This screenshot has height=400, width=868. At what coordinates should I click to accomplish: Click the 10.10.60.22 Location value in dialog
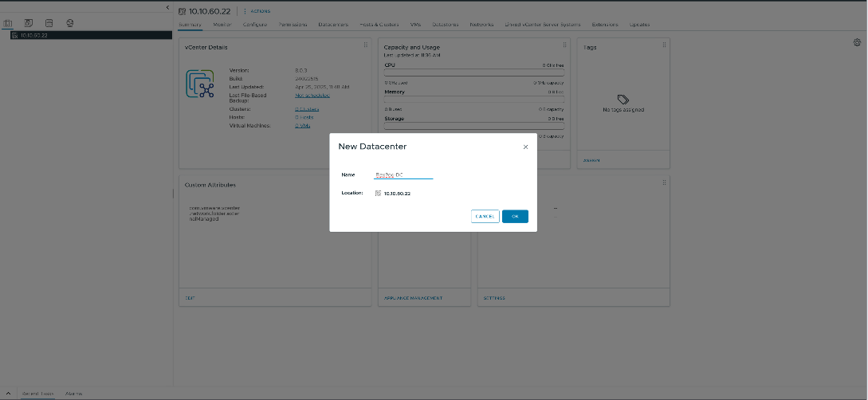pyautogui.click(x=397, y=194)
